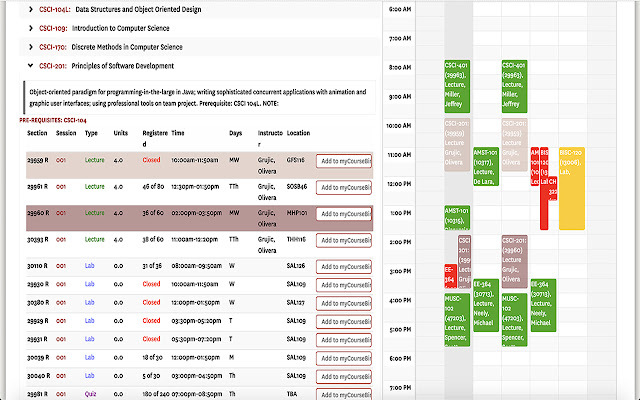Expand the CSCI-109 course chevron
The width and height of the screenshot is (640, 400).
(31, 28)
